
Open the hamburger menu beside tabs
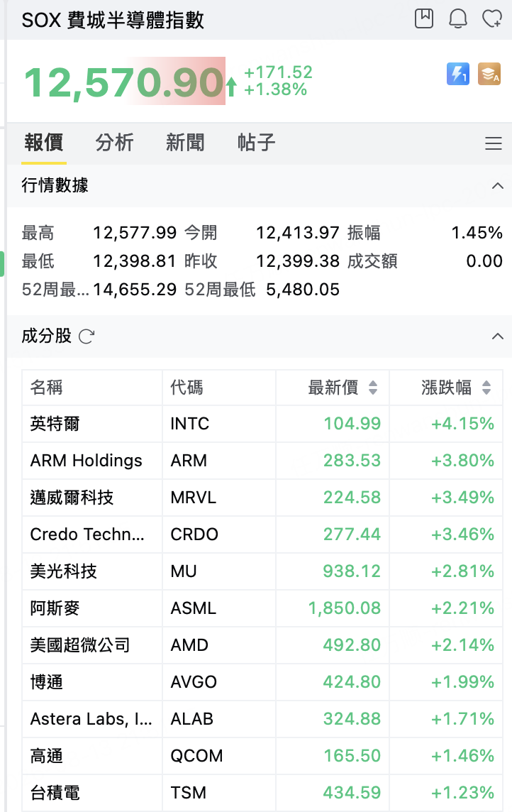pos(494,143)
